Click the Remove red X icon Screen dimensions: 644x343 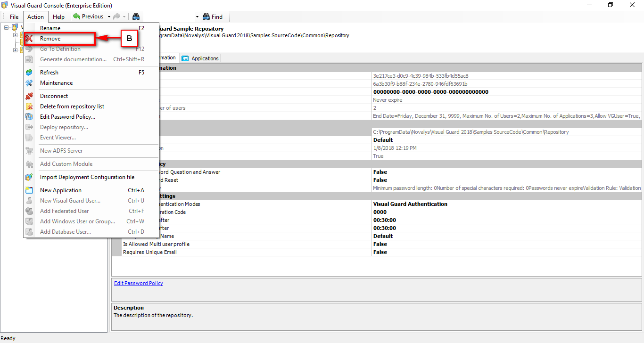(29, 38)
